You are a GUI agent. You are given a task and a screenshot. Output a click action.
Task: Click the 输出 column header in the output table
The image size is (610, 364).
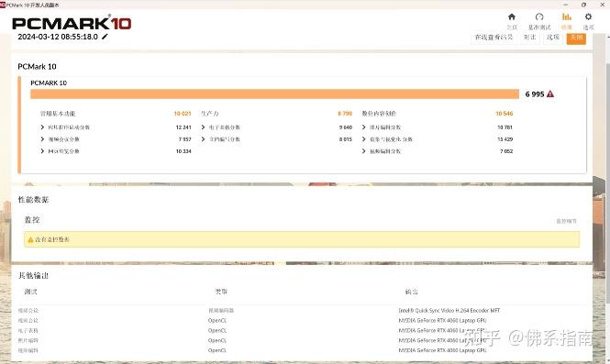411,292
